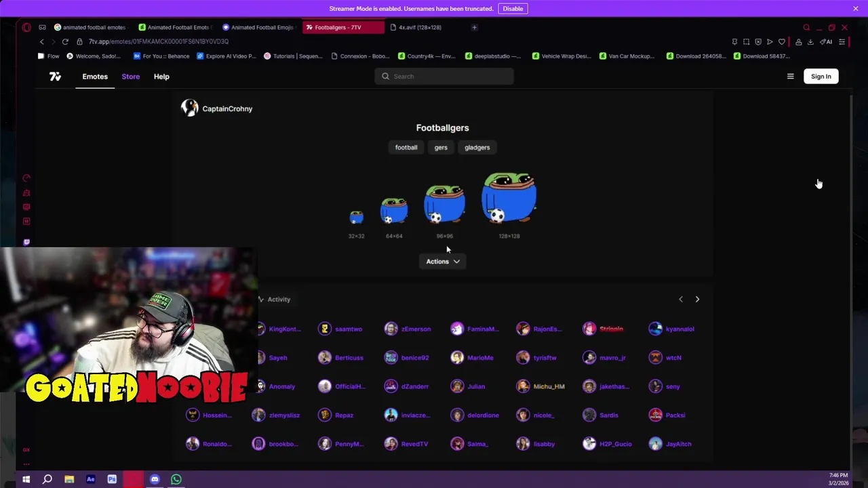
Task: Open the browser downloads icon
Action: [810, 42]
